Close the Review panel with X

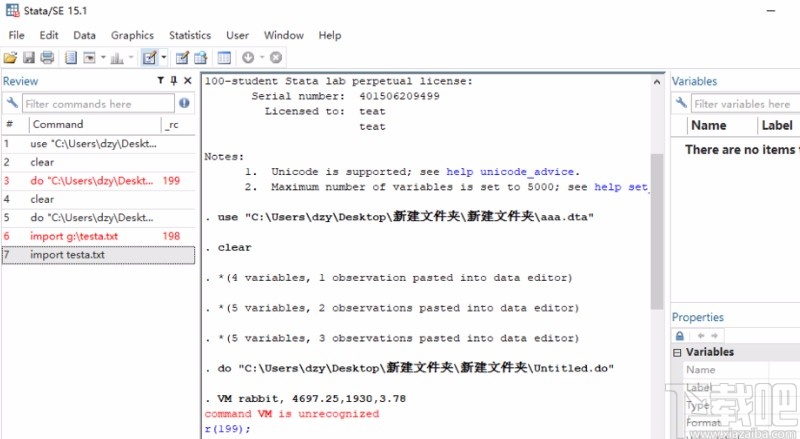(188, 80)
